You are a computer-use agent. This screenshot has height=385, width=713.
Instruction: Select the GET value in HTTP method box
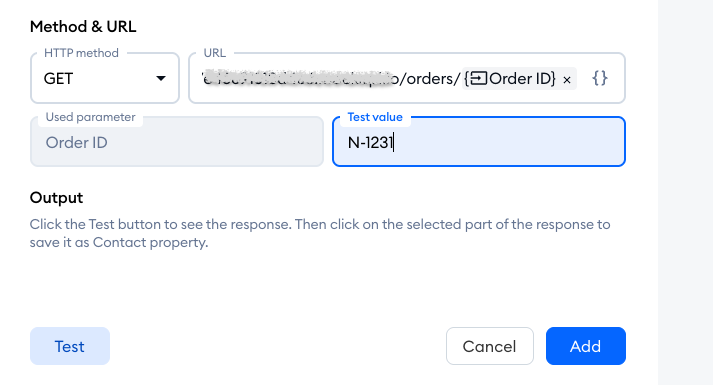point(58,79)
